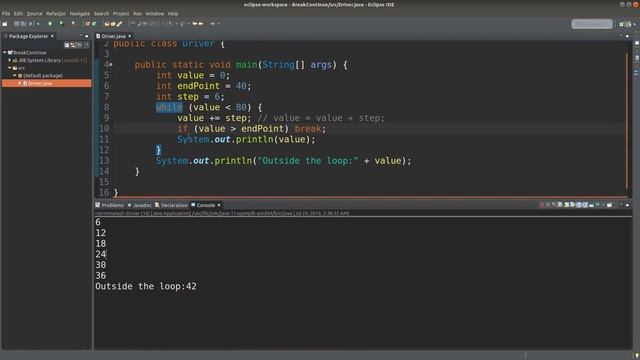Viewport: 640px width, 360px height.
Task: Go forward with the yellow Forward arrow
Action: [201, 24]
